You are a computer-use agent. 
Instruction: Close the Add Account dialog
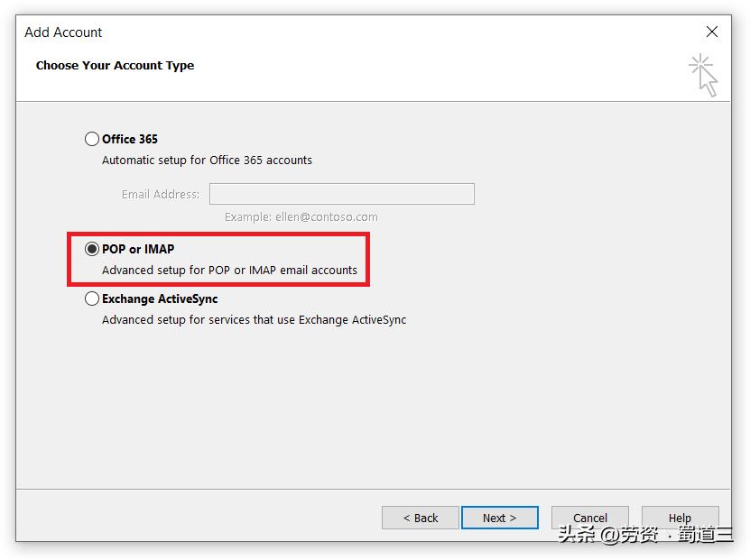(711, 32)
